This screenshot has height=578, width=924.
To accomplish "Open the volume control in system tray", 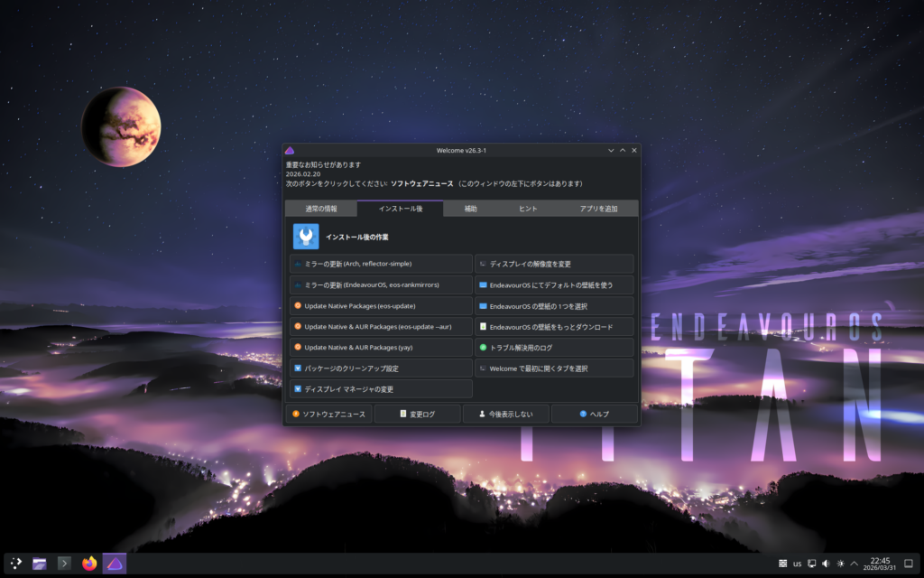I will coord(826,564).
